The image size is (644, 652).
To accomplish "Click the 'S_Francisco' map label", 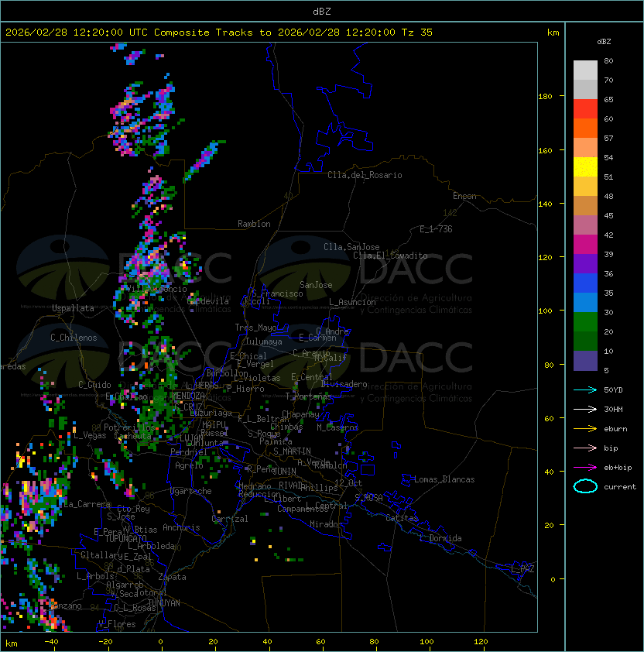I will coord(277,293).
